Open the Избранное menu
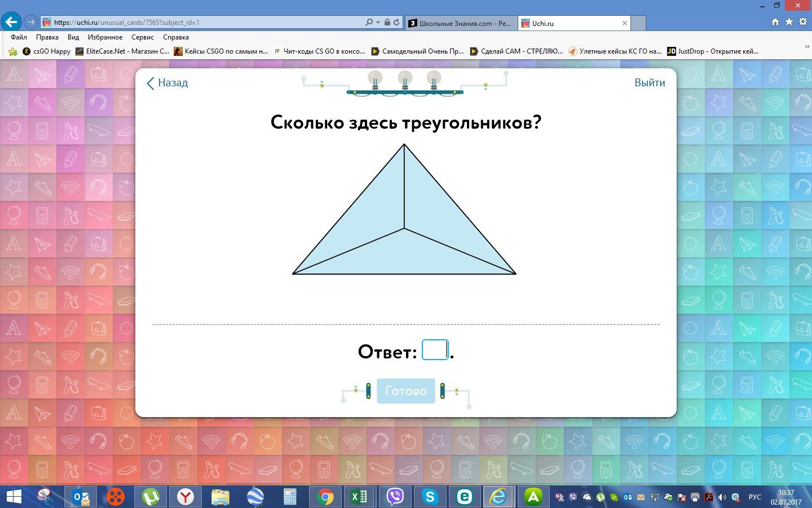 105,37
